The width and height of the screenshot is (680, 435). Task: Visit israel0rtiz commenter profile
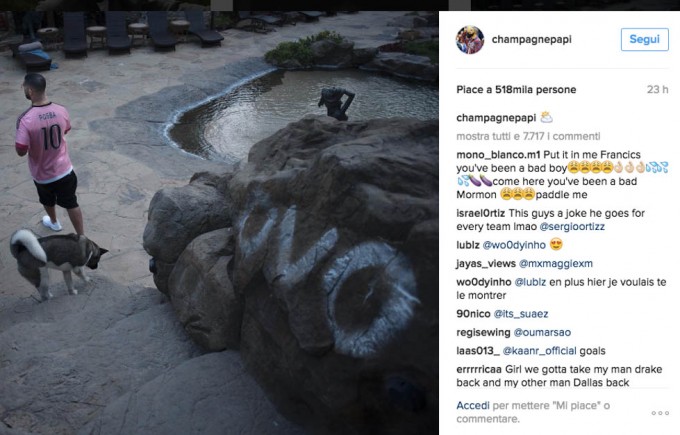coord(481,213)
